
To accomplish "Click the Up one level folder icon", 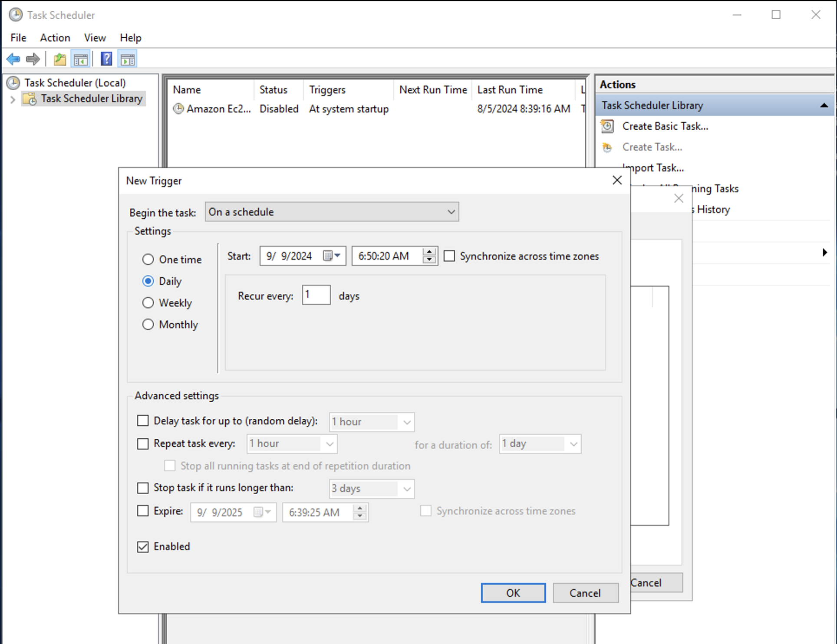I will tap(59, 59).
